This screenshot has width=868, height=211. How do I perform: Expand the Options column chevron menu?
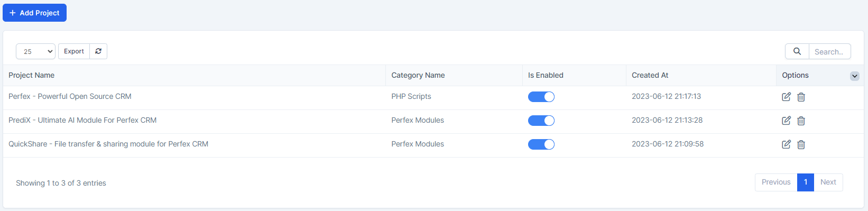point(854,76)
